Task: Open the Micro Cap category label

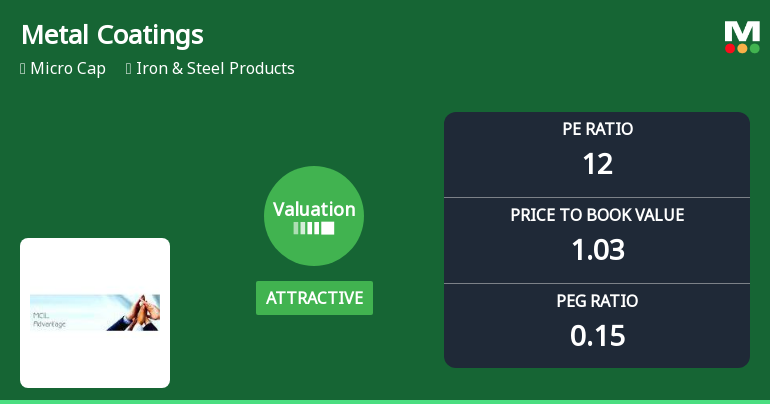Action: pyautogui.click(x=68, y=69)
